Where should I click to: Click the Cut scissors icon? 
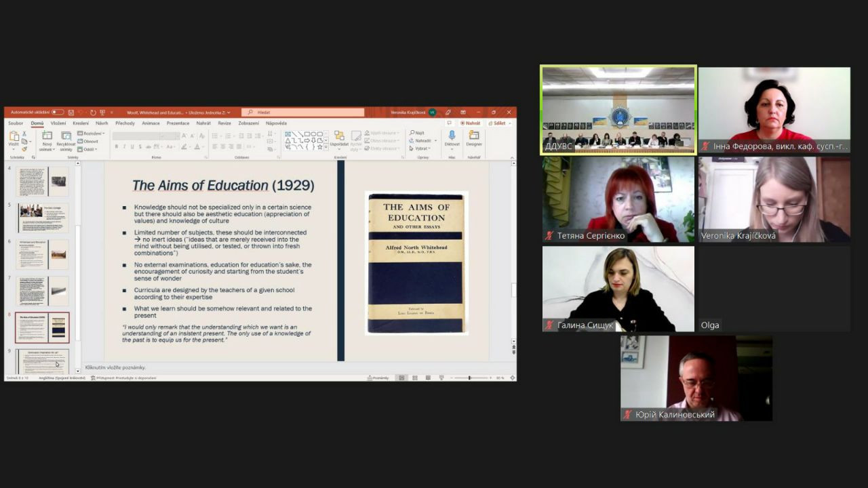point(24,134)
